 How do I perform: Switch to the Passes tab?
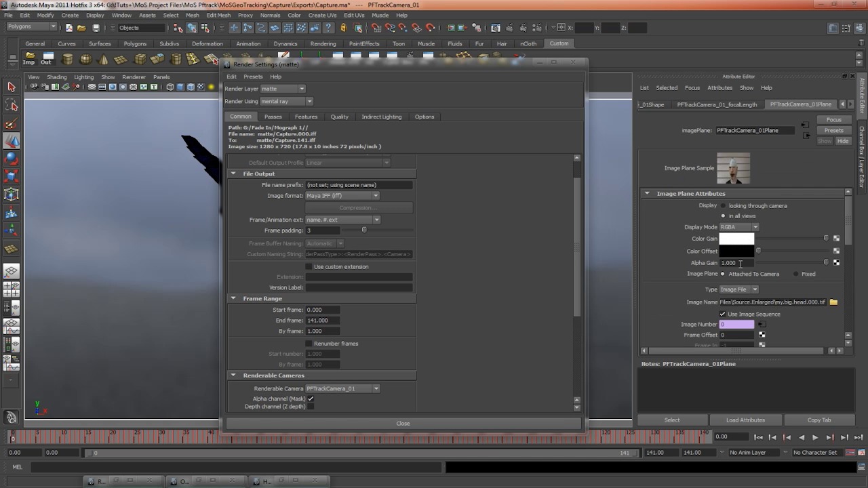pos(273,117)
